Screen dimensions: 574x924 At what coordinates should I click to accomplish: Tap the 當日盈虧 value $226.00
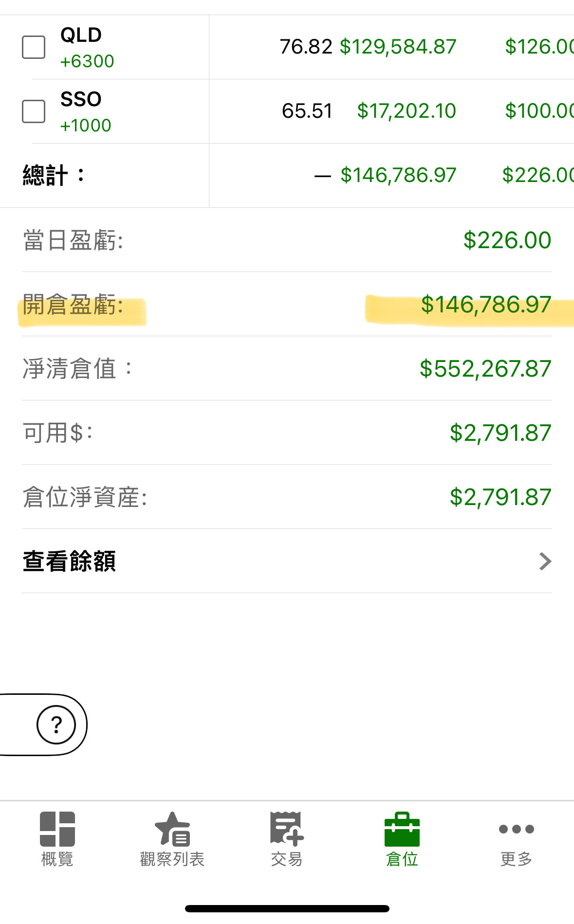pyautogui.click(x=507, y=240)
